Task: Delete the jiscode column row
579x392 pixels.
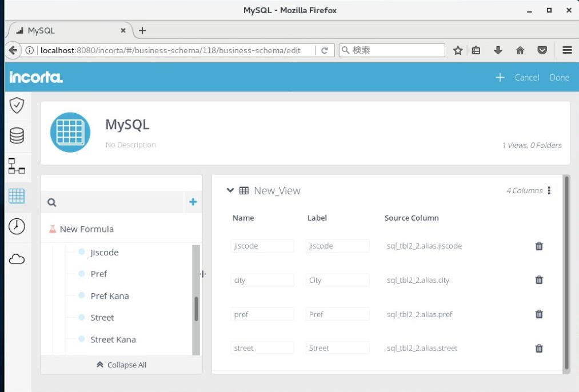Action: [x=539, y=246]
